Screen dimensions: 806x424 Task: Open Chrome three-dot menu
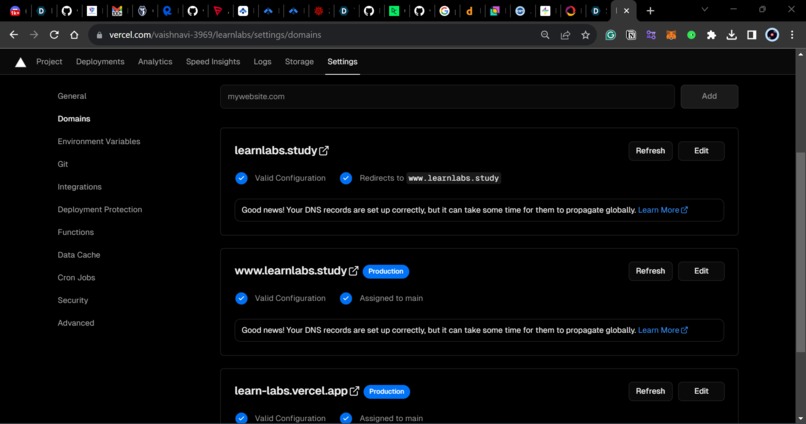[x=792, y=35]
